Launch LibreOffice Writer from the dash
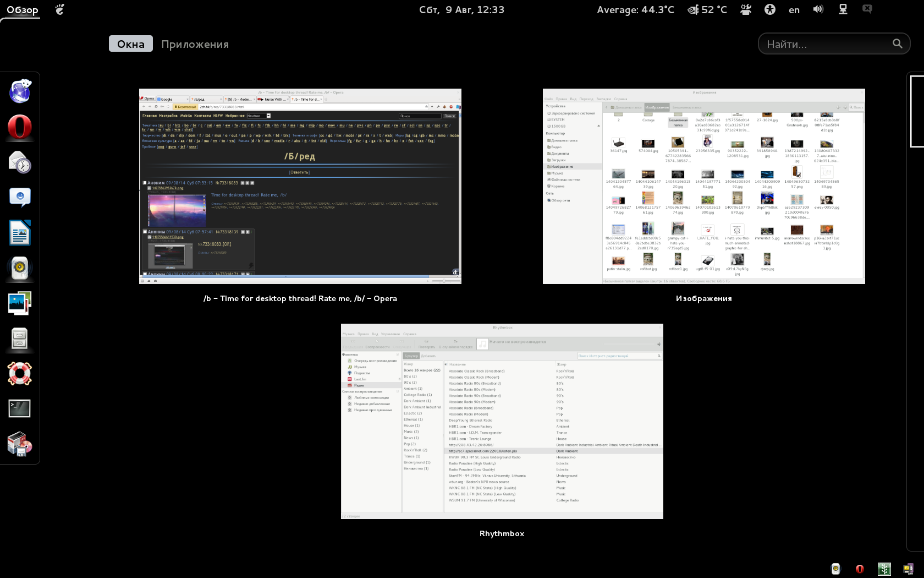 [x=20, y=232]
